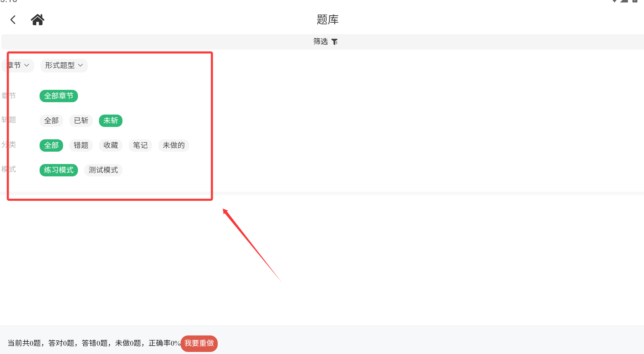This screenshot has width=644, height=354.
Task: Filter by 收藏 category
Action: (x=110, y=145)
